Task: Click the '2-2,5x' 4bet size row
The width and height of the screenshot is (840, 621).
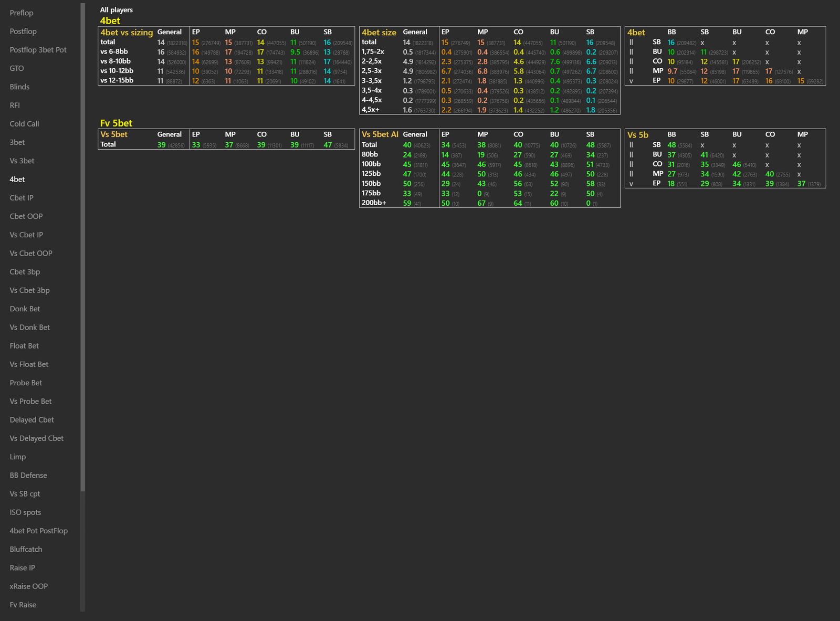Action: coord(372,61)
